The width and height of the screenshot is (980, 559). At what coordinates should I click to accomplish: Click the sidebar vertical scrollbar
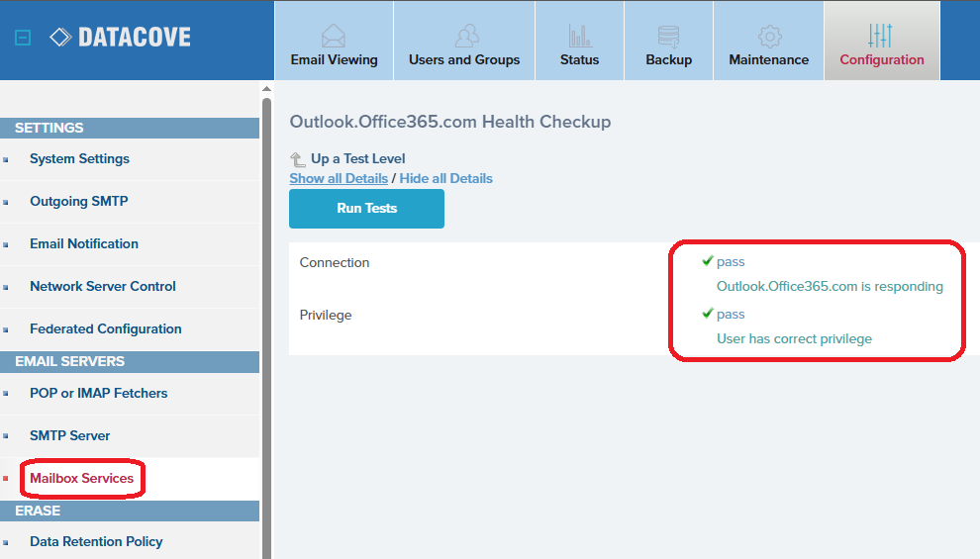coord(266,297)
